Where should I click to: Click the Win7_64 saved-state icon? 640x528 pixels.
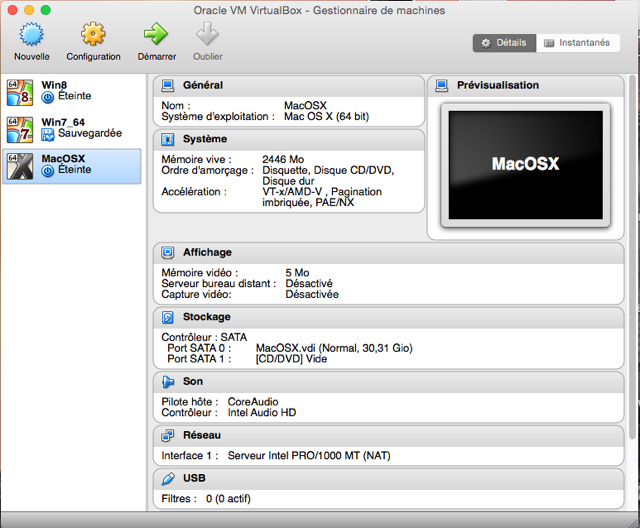point(48,135)
